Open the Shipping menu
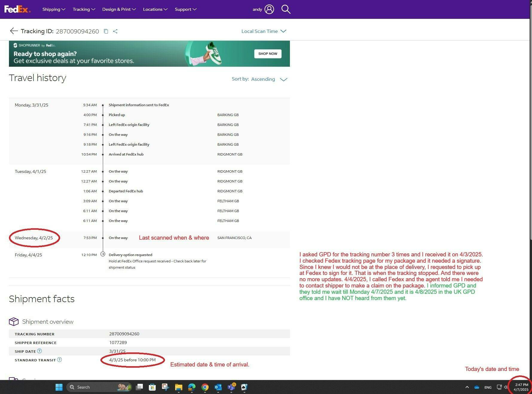 54,9
